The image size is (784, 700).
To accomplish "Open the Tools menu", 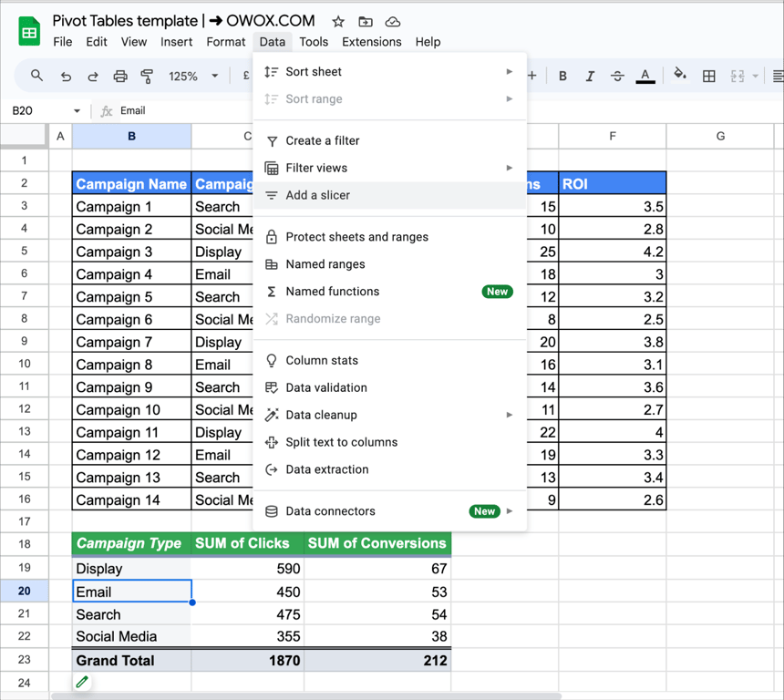I will tap(314, 42).
